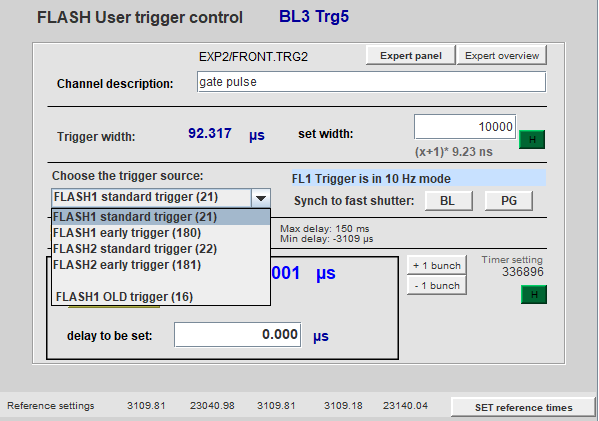Click the delay to be set field

(x=238, y=335)
